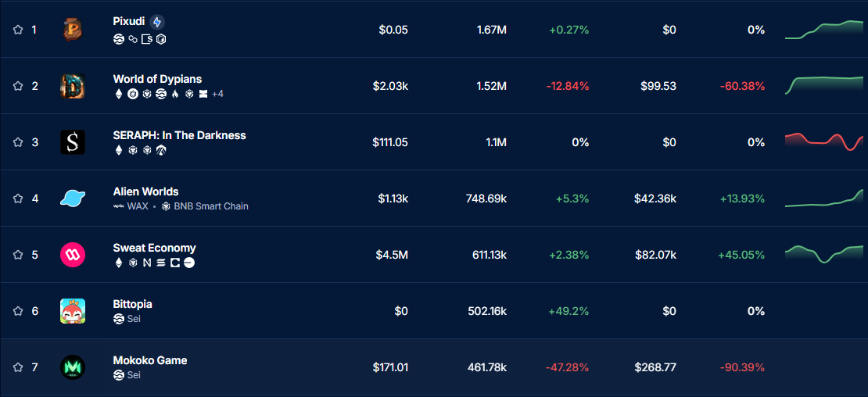
Task: Click the Sweat Economy pink logo
Action: (73, 255)
